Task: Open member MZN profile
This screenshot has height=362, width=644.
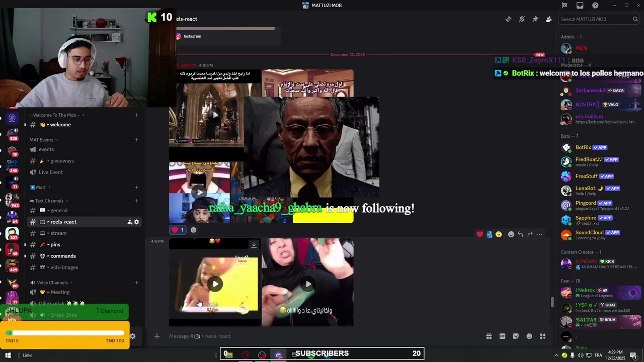Action: (x=599, y=48)
